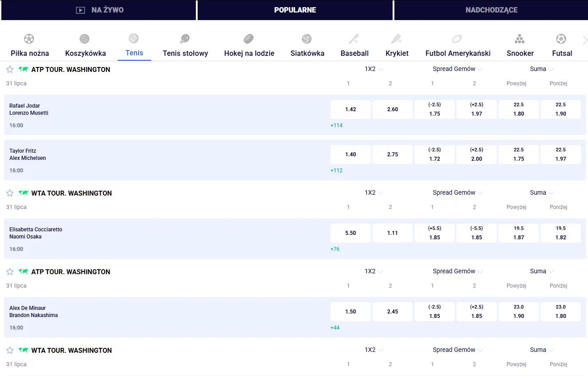588x376 pixels.
Task: Star the first WTA Tour Washington league
Action: (10, 193)
